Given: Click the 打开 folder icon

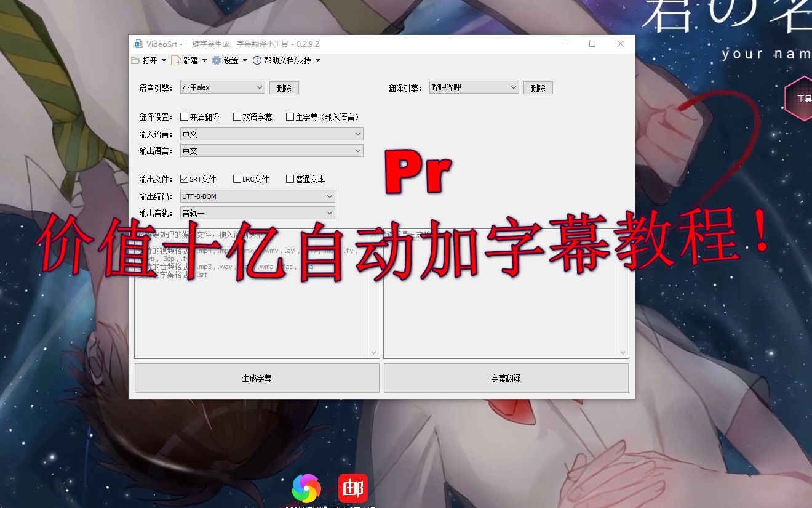Looking at the screenshot, I should 135,60.
